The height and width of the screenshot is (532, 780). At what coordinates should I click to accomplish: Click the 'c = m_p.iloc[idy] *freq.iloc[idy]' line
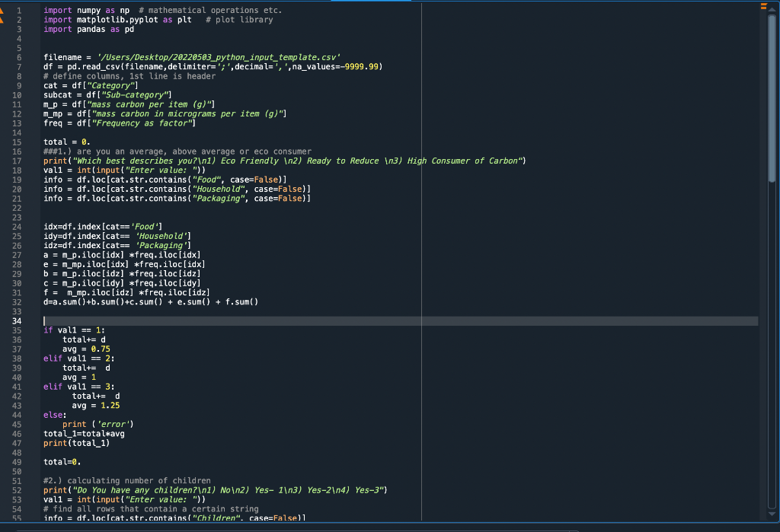[x=122, y=284]
